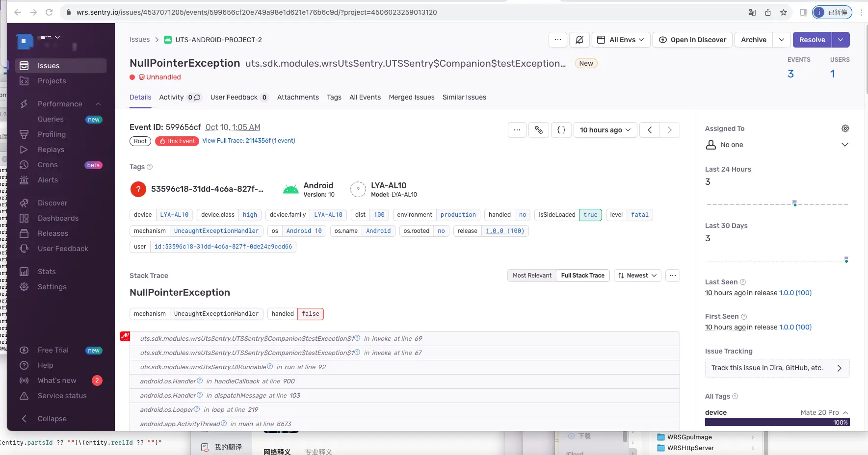This screenshot has width=868, height=455.
Task: Expand Handler handleCallback frame line 900
Action: tap(405, 381)
